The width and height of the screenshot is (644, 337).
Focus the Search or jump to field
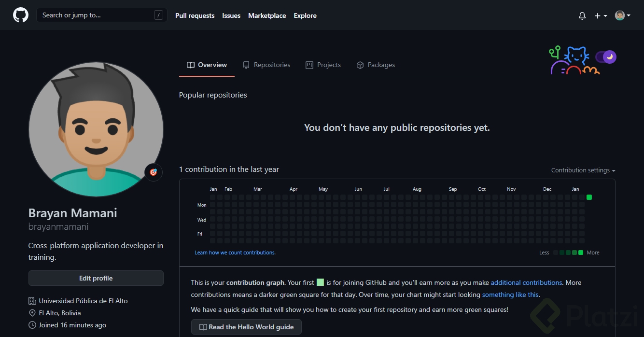(102, 15)
